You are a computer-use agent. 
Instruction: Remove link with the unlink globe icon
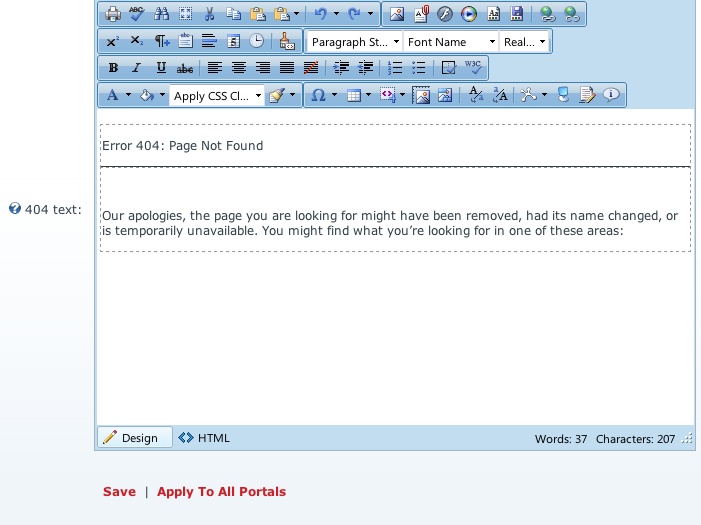click(x=572, y=14)
